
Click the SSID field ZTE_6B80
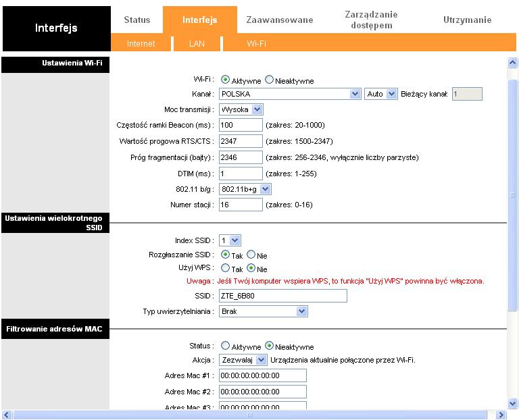click(x=283, y=296)
